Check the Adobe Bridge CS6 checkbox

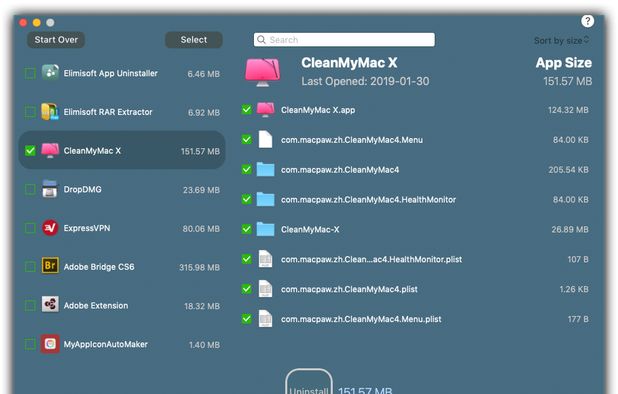(x=30, y=267)
